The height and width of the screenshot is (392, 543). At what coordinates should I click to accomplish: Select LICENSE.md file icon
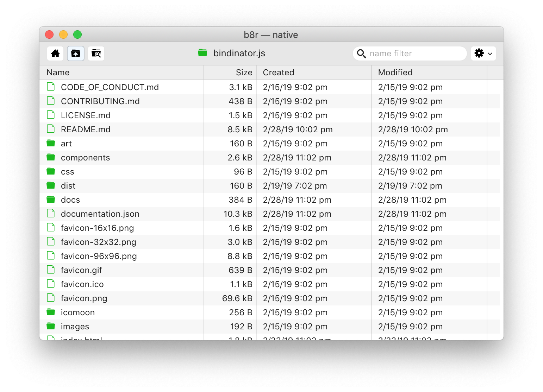coord(51,115)
